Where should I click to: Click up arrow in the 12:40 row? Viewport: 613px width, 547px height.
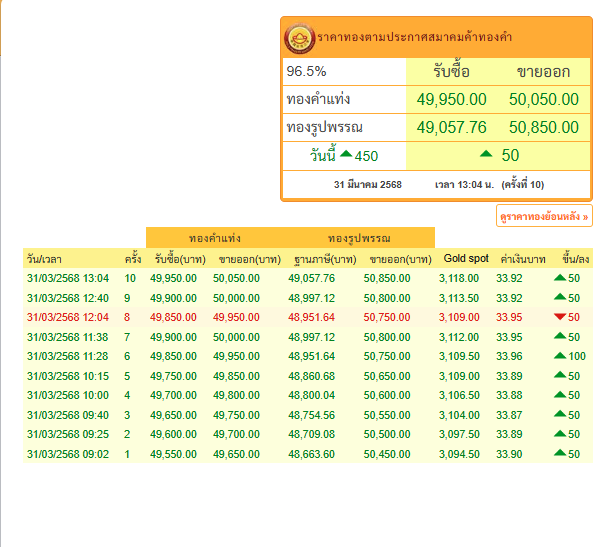560,297
